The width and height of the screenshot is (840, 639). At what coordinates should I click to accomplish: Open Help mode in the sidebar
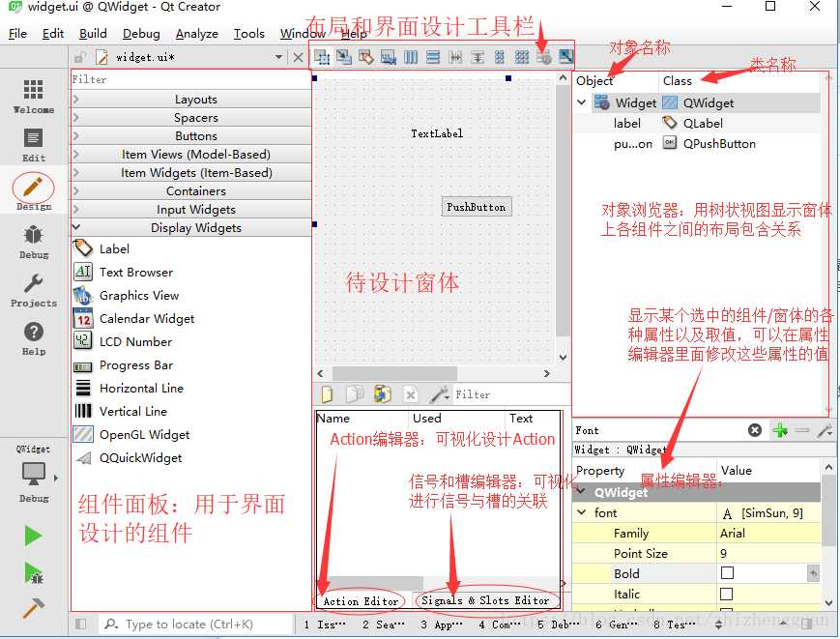(33, 338)
